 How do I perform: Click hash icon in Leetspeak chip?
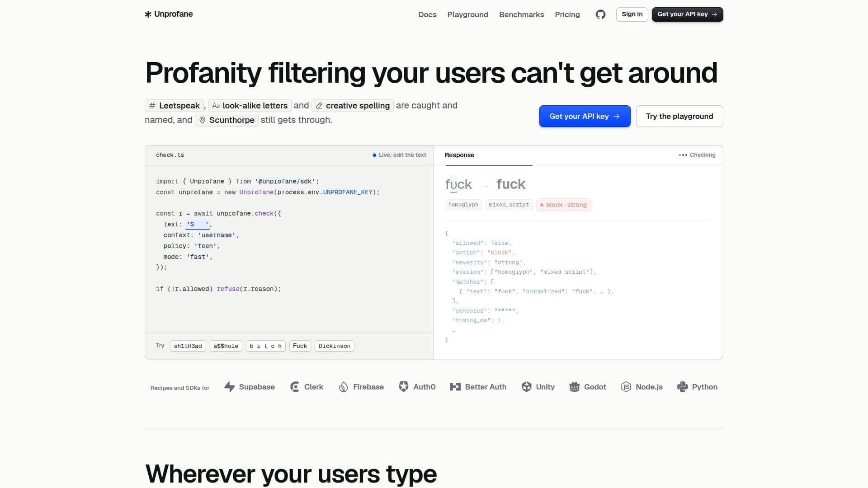(152, 106)
